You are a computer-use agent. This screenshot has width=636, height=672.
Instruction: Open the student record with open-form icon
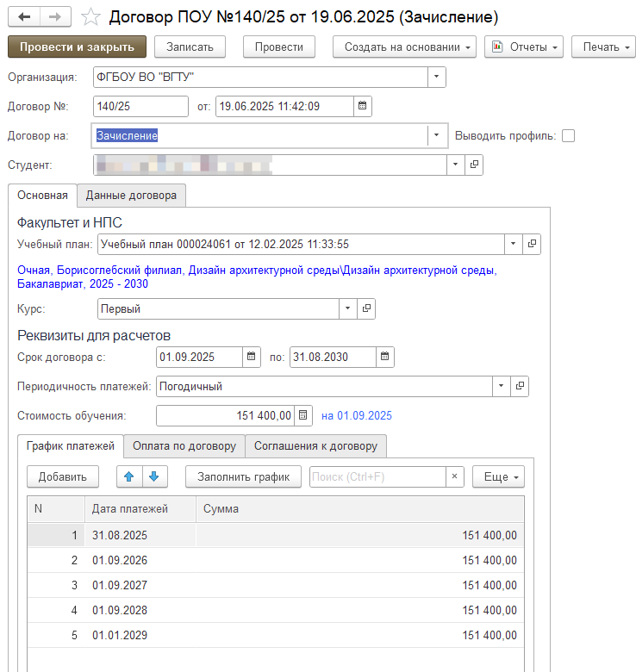[x=474, y=165]
